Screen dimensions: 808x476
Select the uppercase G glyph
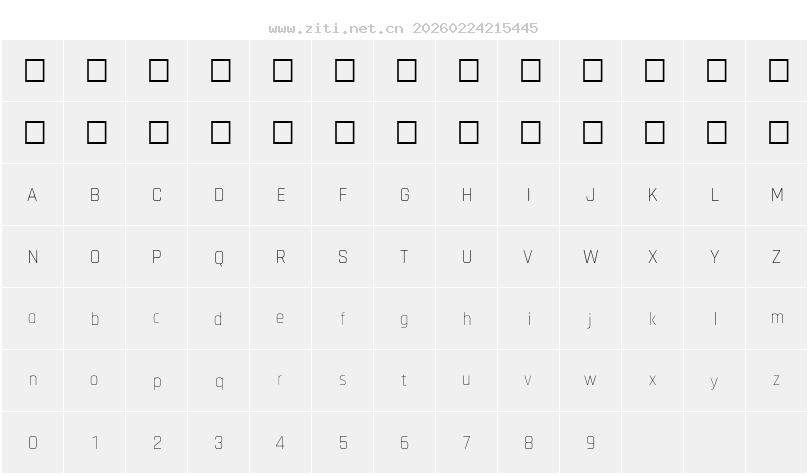404,195
